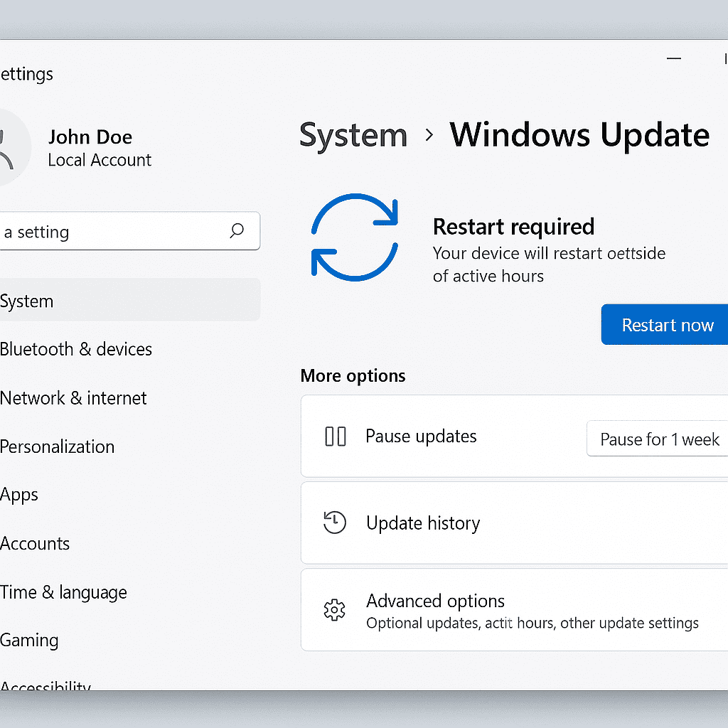This screenshot has height=728, width=728.
Task: Open Network & internet settings
Action: click(x=73, y=398)
